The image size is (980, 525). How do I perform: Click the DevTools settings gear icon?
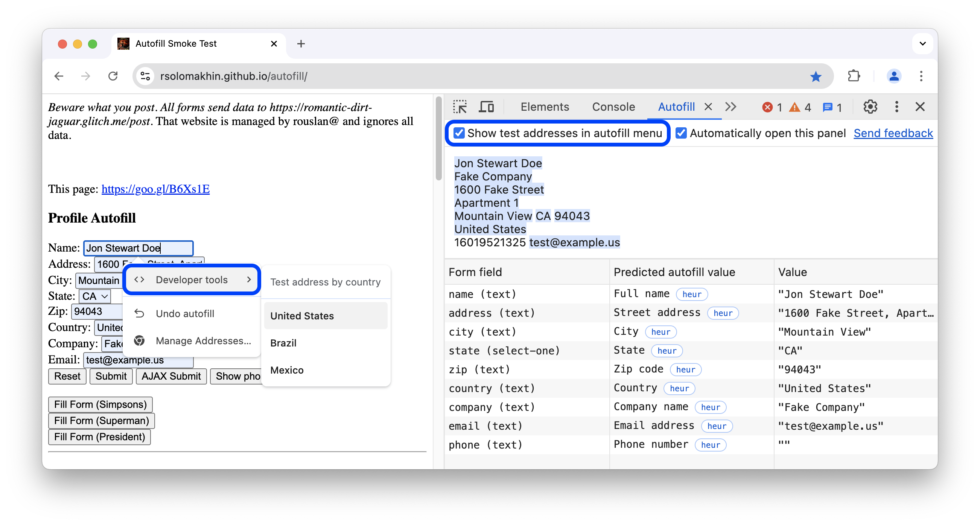(x=870, y=106)
